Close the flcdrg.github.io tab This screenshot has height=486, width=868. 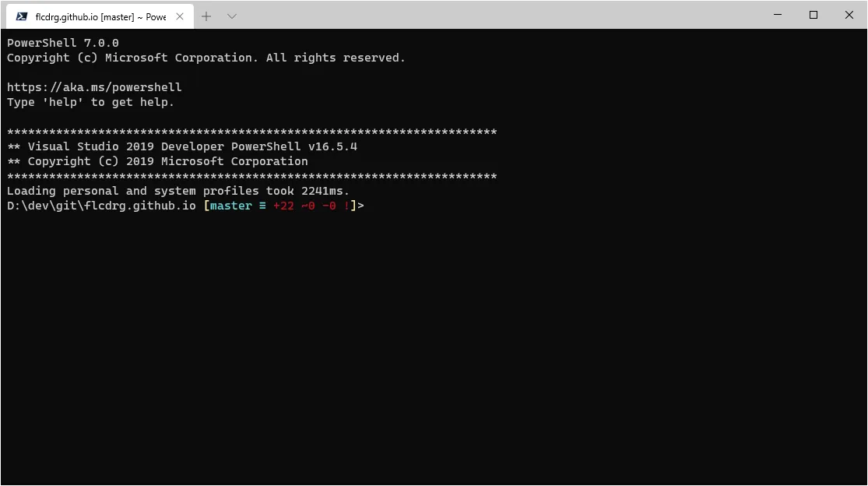coord(181,15)
